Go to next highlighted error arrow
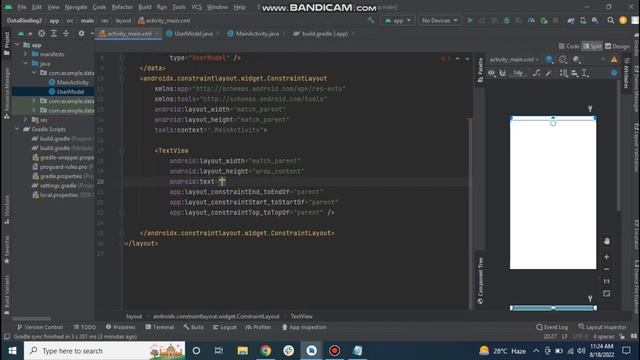This screenshot has width=640, height=360. (467, 59)
